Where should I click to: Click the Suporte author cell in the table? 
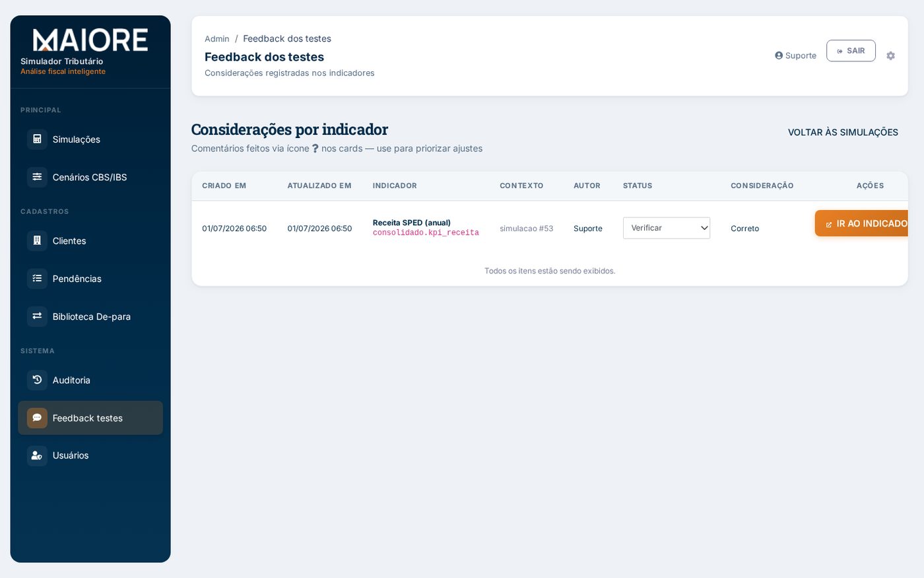[588, 229]
